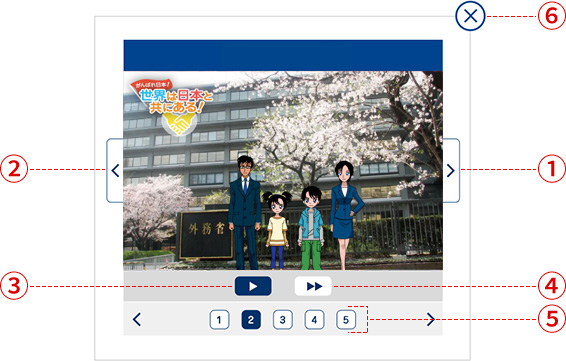Click next arrow in the pagination bar
The width and height of the screenshot is (566, 361).
[431, 319]
